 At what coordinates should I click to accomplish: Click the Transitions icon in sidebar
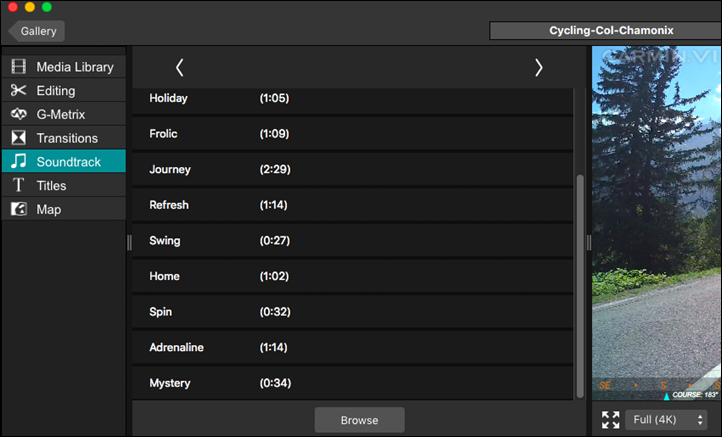point(18,138)
